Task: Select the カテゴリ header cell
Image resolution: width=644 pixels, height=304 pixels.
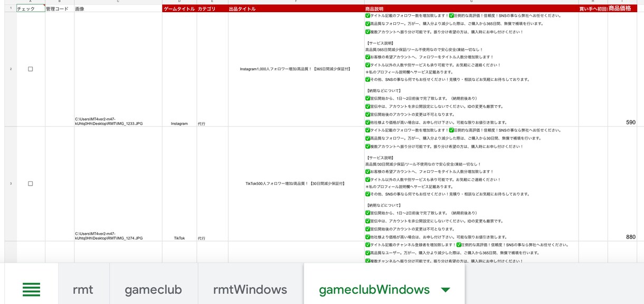Action: pyautogui.click(x=212, y=8)
